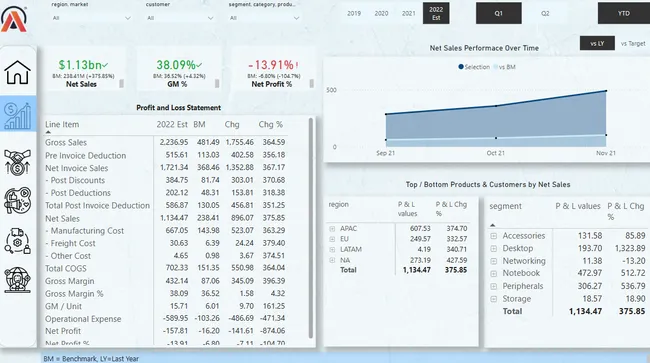Click the vs BM legend color marker
This screenshot has height=363, width=650.
coord(495,67)
